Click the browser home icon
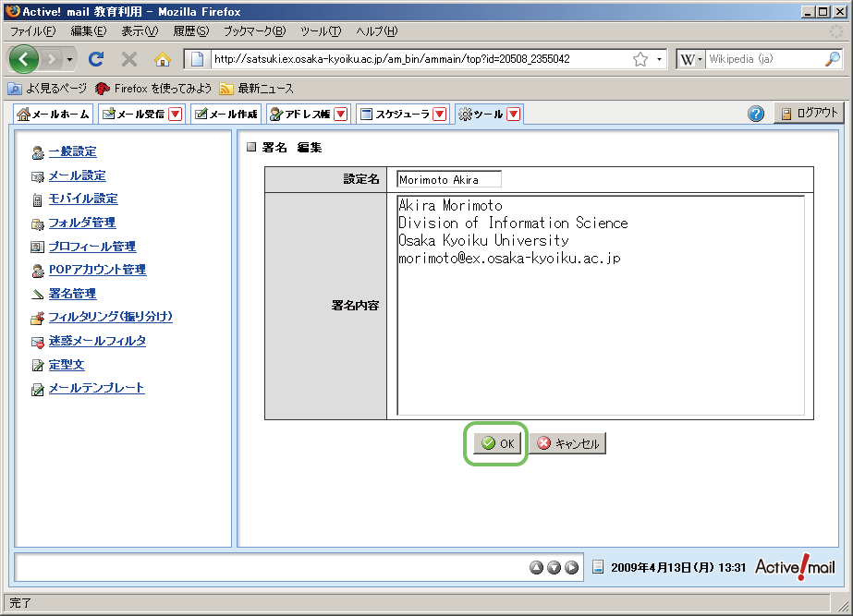The width and height of the screenshot is (853, 616). coord(163,59)
